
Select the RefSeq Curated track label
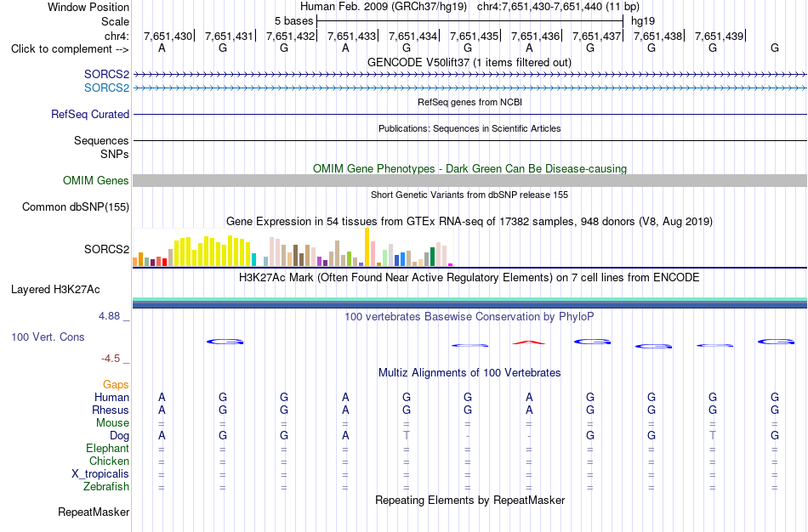(89, 115)
